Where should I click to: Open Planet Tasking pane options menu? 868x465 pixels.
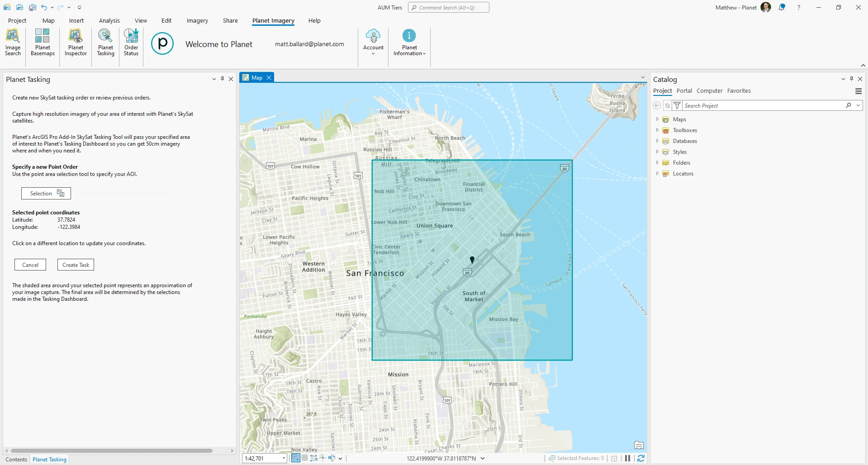click(x=214, y=79)
